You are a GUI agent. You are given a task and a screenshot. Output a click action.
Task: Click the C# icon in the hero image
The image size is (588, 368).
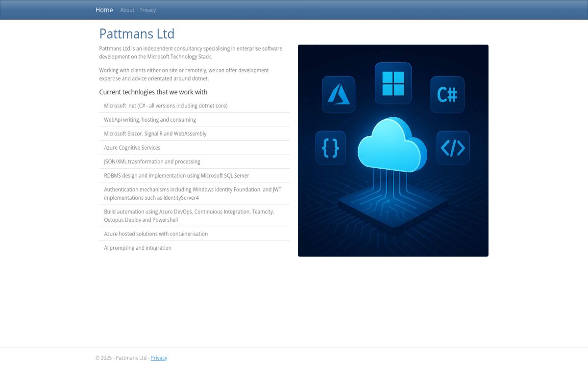click(x=447, y=94)
